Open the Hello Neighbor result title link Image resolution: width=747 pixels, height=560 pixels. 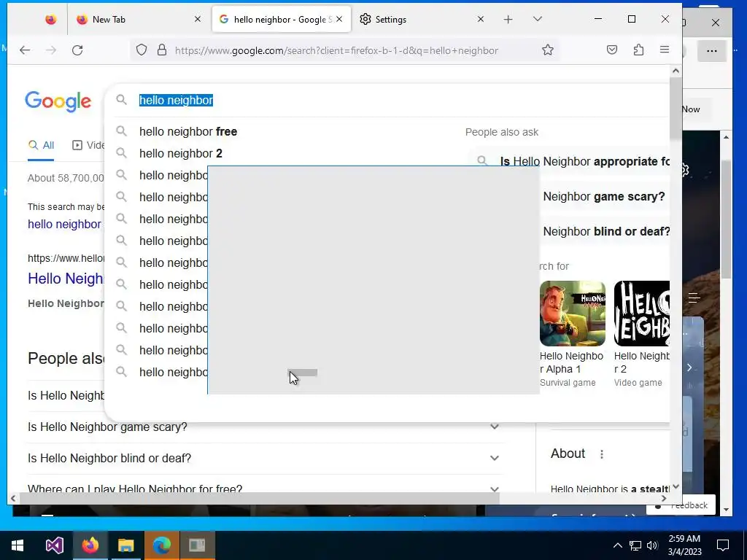pyautogui.click(x=66, y=279)
